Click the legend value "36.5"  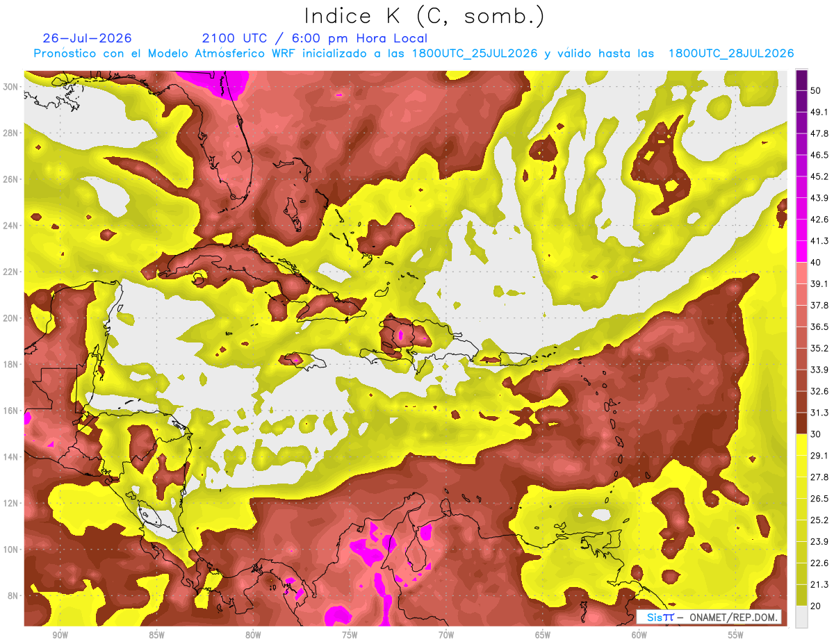pyautogui.click(x=819, y=327)
